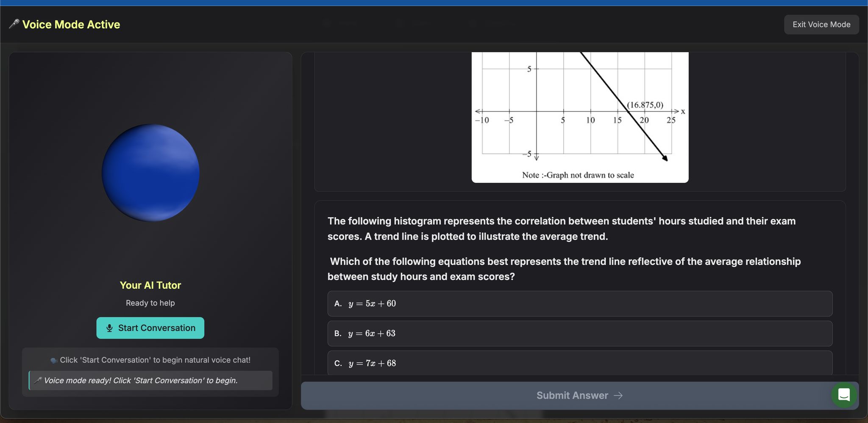Tap the blue AI tutor orb

click(150, 173)
